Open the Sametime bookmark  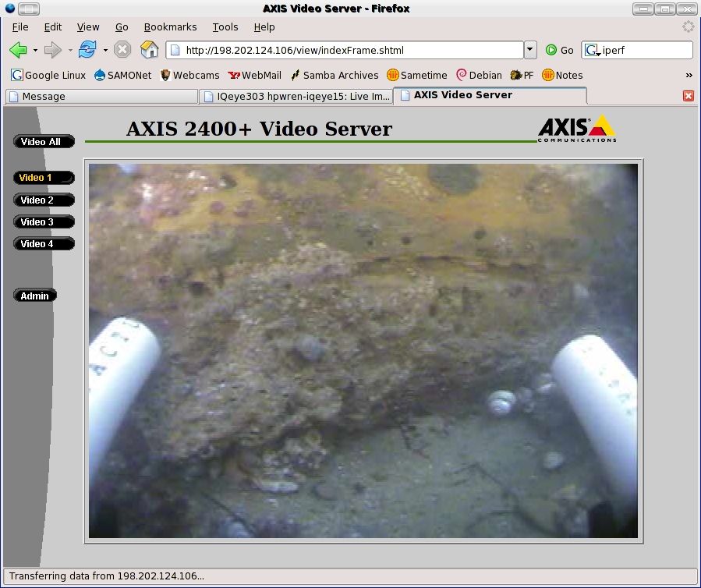click(x=416, y=75)
